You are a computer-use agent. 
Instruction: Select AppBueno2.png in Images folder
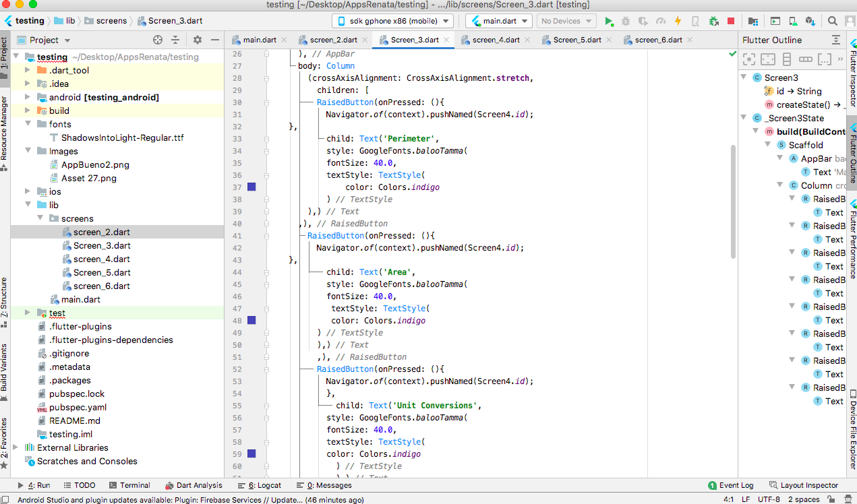[x=95, y=164]
